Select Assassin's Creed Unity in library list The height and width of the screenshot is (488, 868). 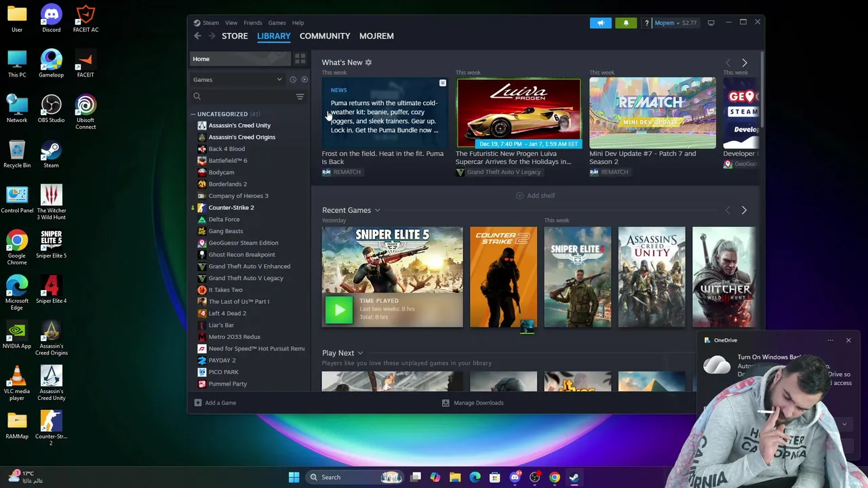(x=239, y=125)
